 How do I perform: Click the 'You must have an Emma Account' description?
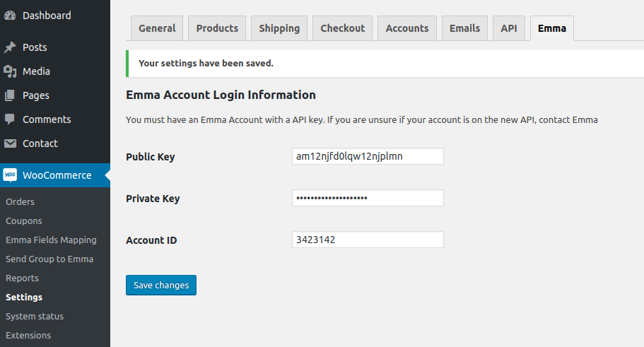click(361, 120)
